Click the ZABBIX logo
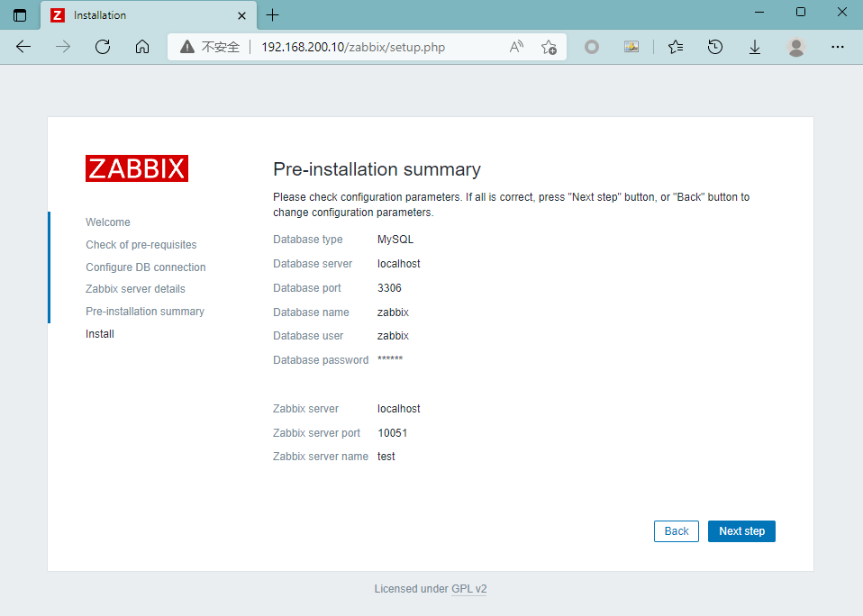The image size is (863, 616). [137, 168]
